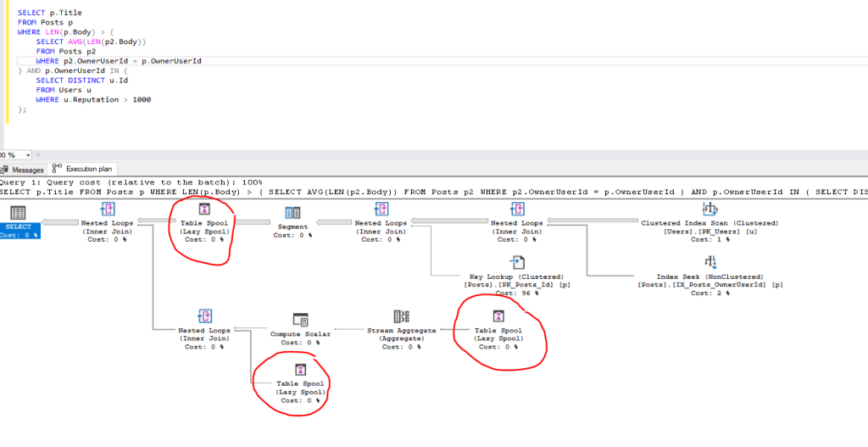
Task: Open the Execution plan tab
Action: tap(87, 170)
